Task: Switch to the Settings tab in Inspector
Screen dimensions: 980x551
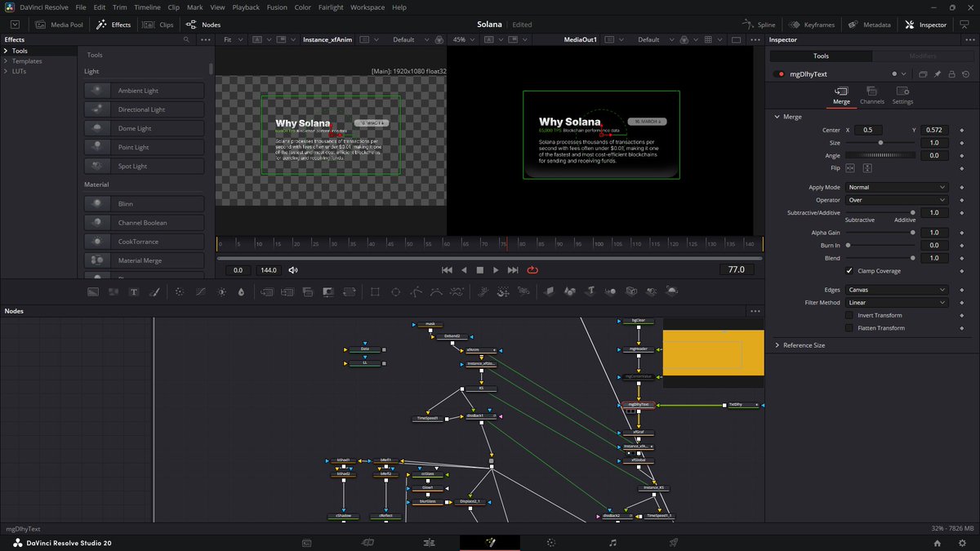Action: point(902,96)
